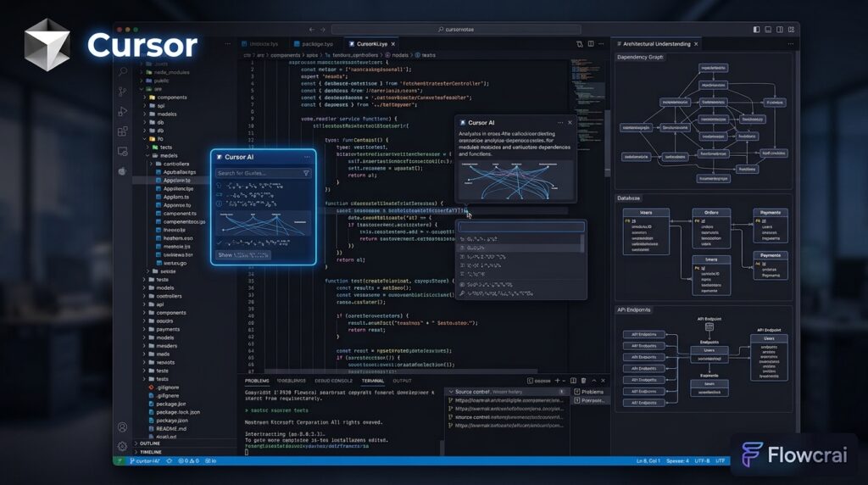This screenshot has width=868, height=485.
Task: Open the editor's More Actions ellipsis
Action: (601, 44)
